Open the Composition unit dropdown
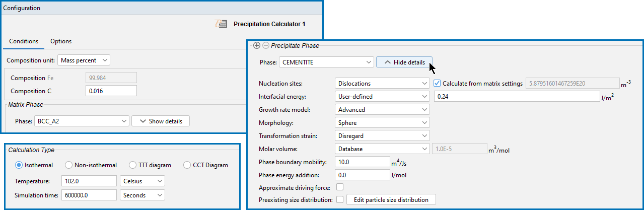Image resolution: width=644 pixels, height=210 pixels. 84,60
